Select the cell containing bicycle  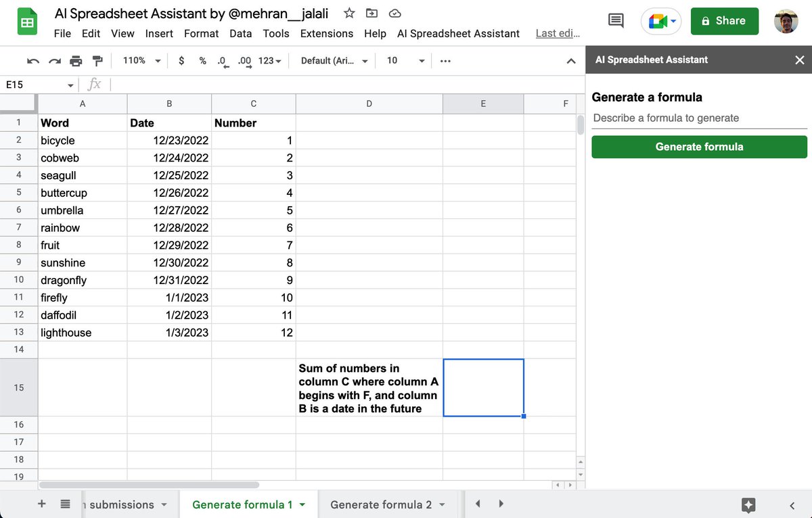(83, 140)
